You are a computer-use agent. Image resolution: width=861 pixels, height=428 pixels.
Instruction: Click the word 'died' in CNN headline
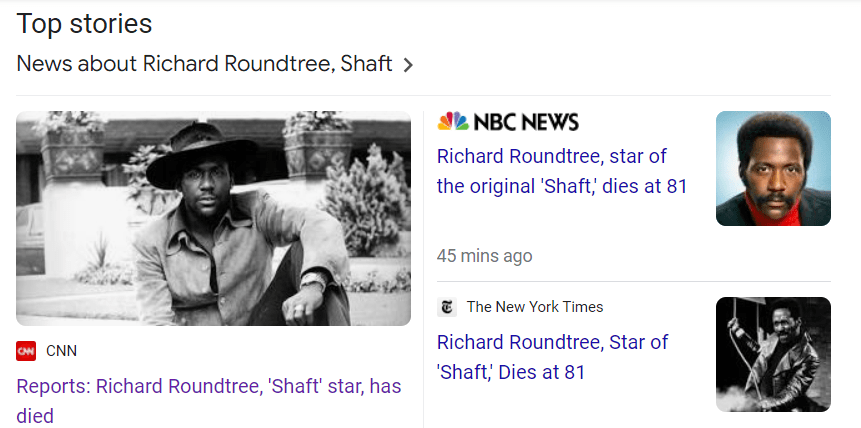[x=35, y=416]
